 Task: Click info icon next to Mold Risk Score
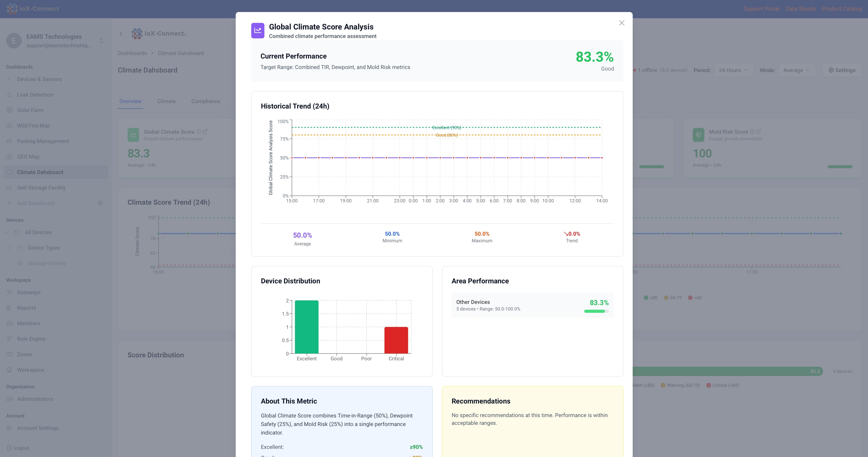click(x=752, y=132)
